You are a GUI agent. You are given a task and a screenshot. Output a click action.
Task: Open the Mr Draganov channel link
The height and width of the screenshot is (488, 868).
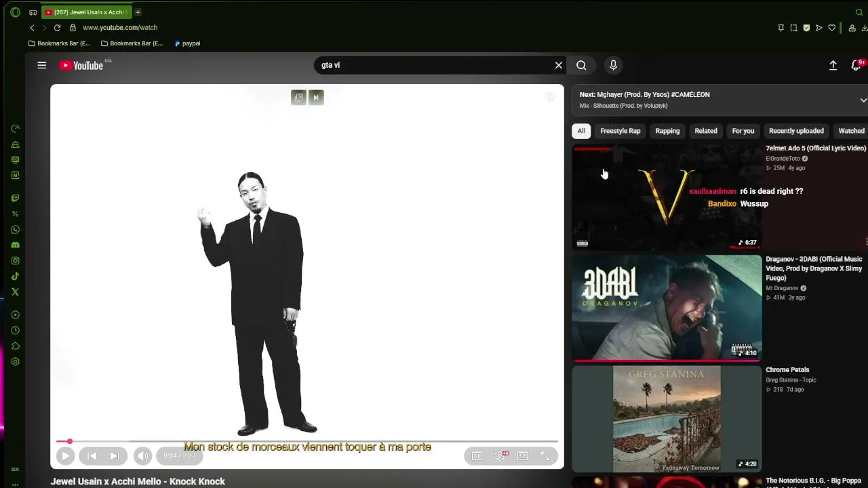(783, 288)
